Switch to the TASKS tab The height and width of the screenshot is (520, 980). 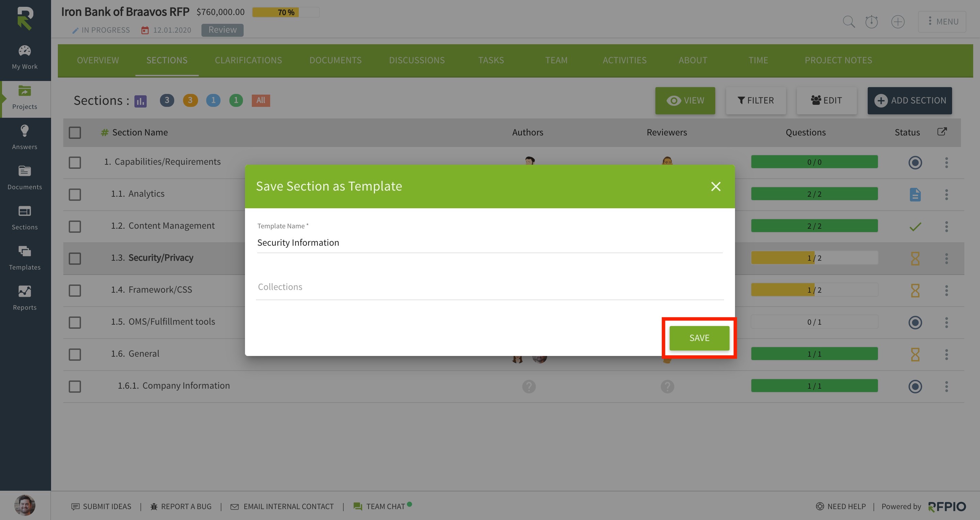pyautogui.click(x=491, y=60)
